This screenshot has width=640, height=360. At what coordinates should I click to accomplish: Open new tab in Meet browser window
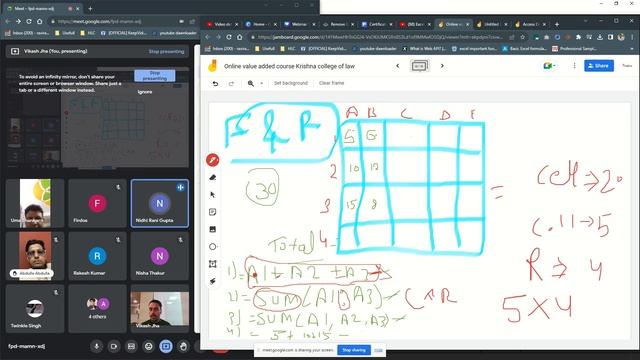90,9
